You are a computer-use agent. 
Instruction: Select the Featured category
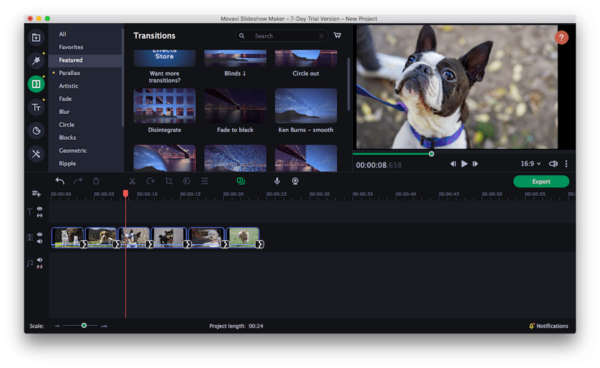(x=85, y=60)
